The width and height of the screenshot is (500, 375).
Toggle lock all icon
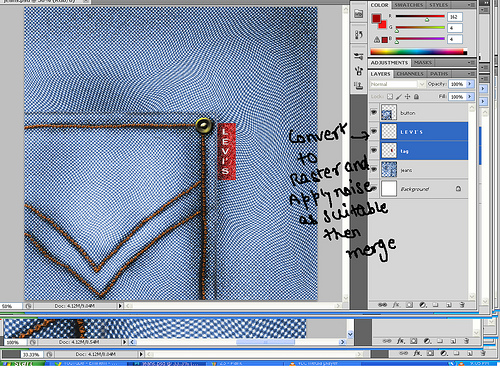416,97
